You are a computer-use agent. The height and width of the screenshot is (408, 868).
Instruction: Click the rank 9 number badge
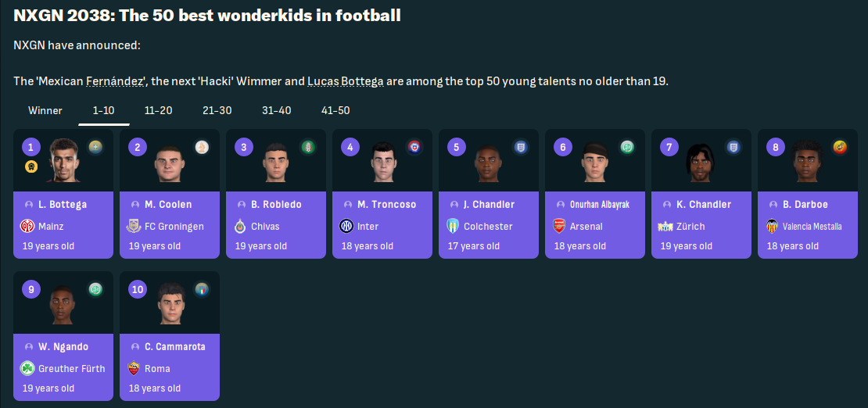30,289
